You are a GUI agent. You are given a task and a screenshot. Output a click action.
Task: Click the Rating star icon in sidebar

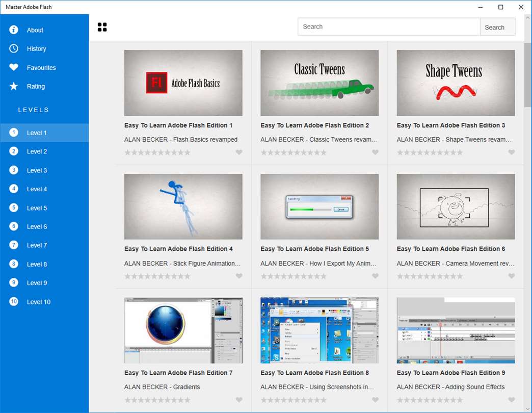14,86
